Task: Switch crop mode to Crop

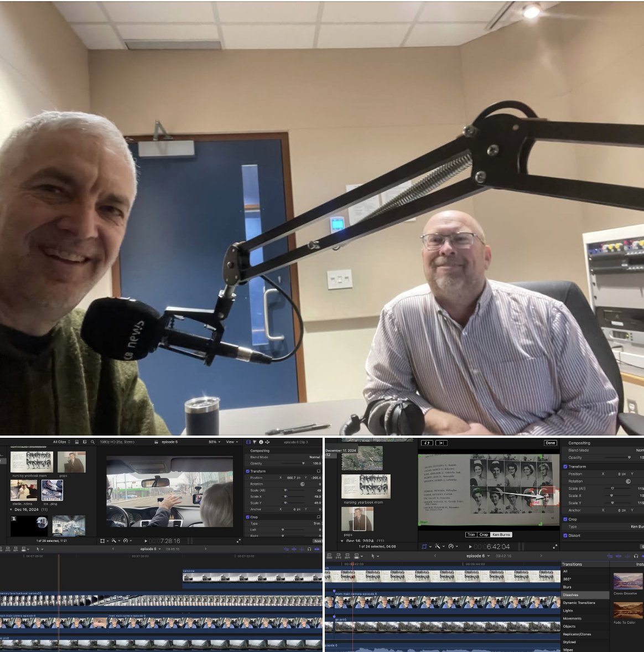Action: [x=484, y=535]
